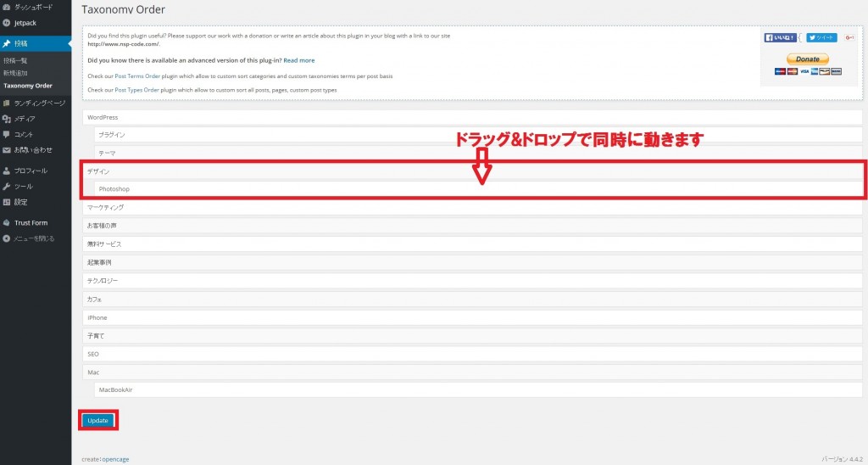Select Taxonomy Order in the sidebar

click(27, 86)
